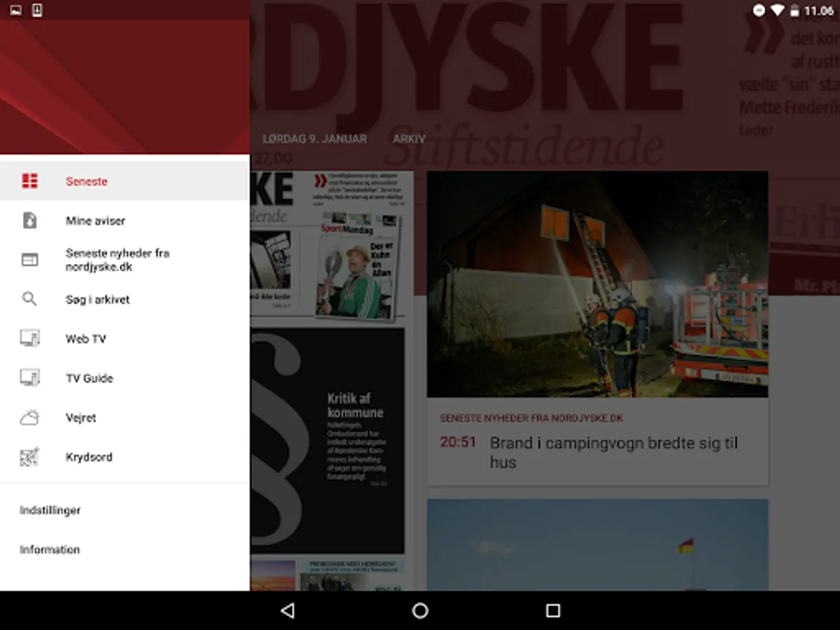Tap the do-not-disturb status icon
The image size is (840, 630).
point(759,10)
